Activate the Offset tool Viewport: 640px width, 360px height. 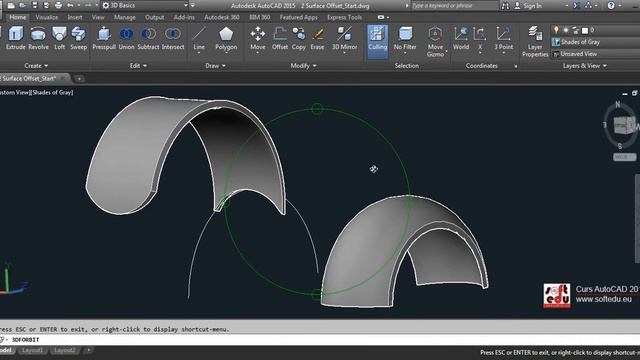coord(280,38)
